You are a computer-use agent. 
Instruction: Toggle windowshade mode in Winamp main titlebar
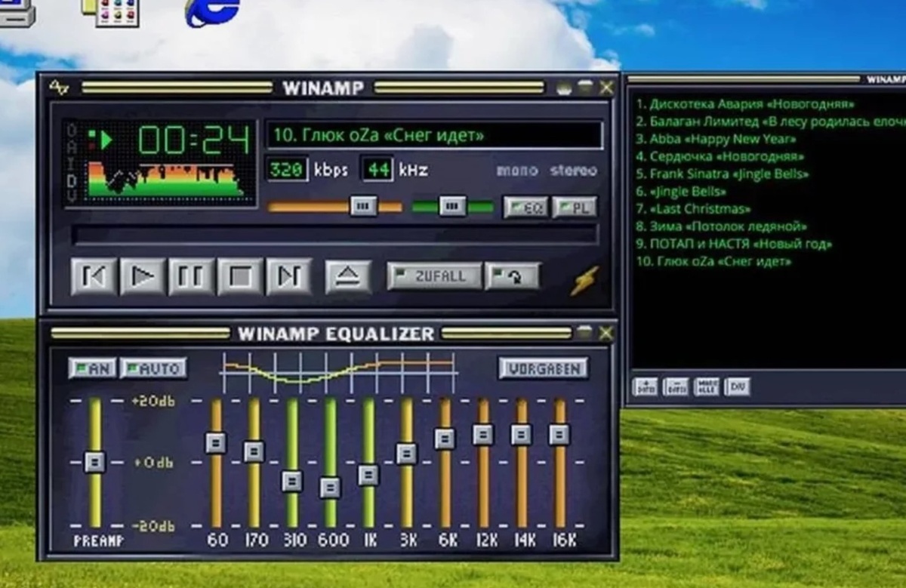[585, 88]
